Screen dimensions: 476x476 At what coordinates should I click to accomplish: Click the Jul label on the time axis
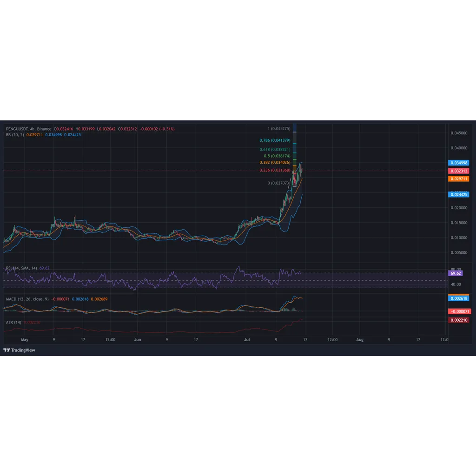pos(247,340)
